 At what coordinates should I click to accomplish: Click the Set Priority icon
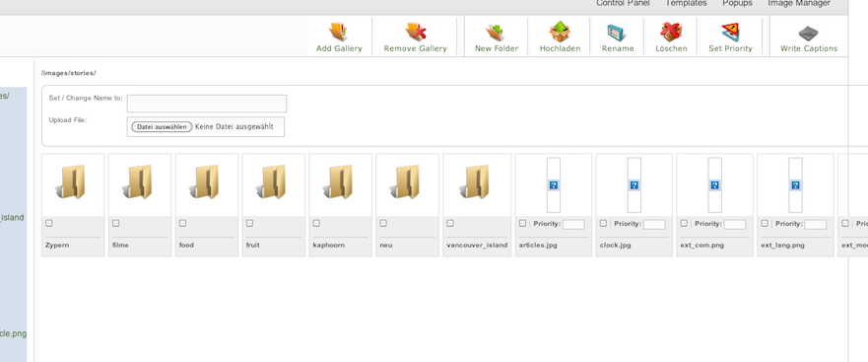[730, 33]
